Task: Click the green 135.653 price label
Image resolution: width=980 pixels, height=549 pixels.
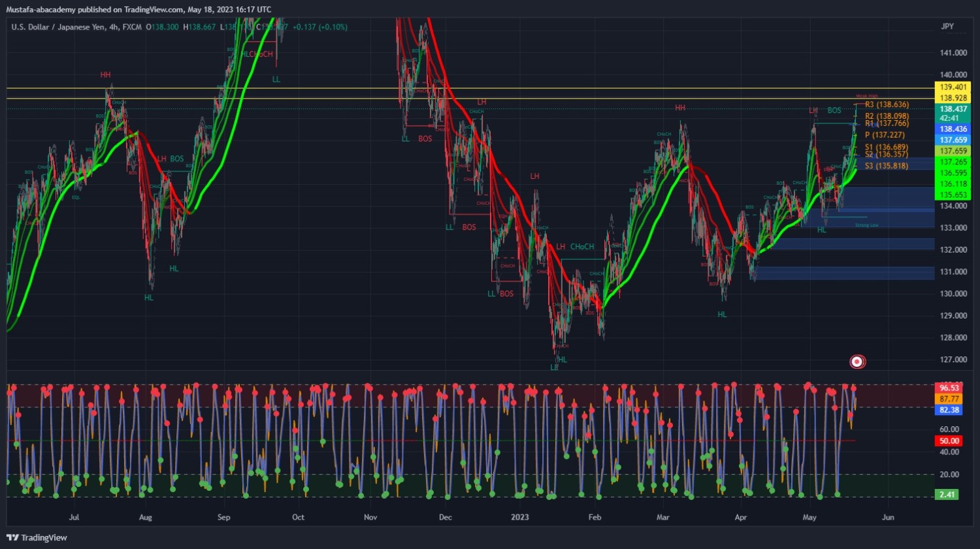Action: tap(953, 195)
